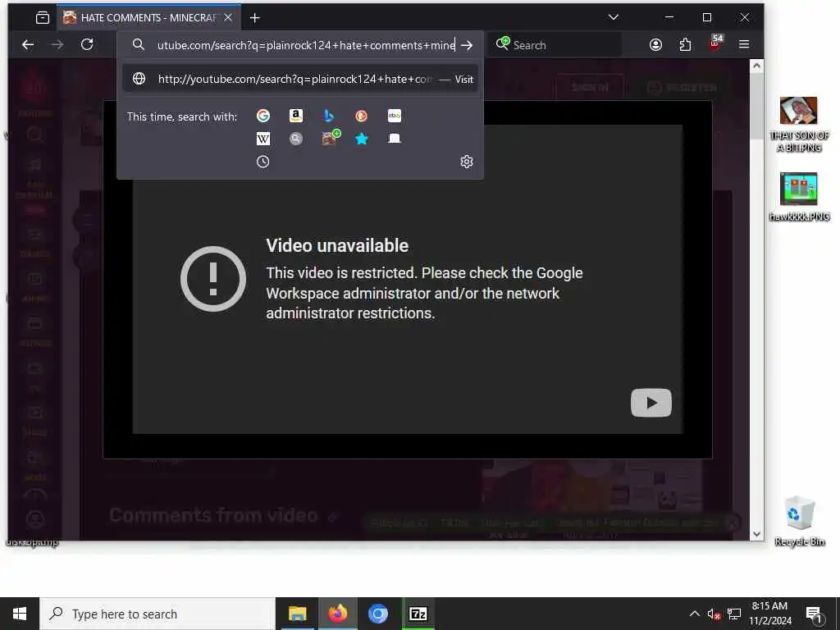Click the 8:15 AM clock in the taskbar

pos(769,614)
